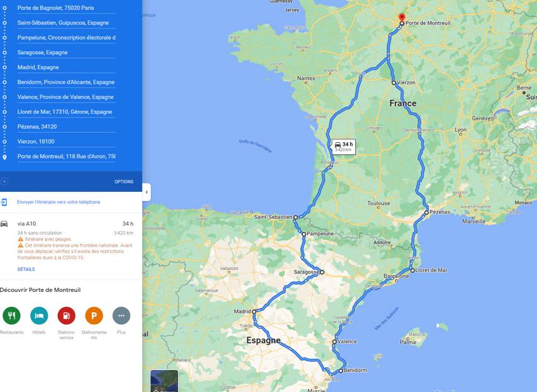
Task: Click the Saragosse, Espagne stop field
Action: [x=67, y=52]
